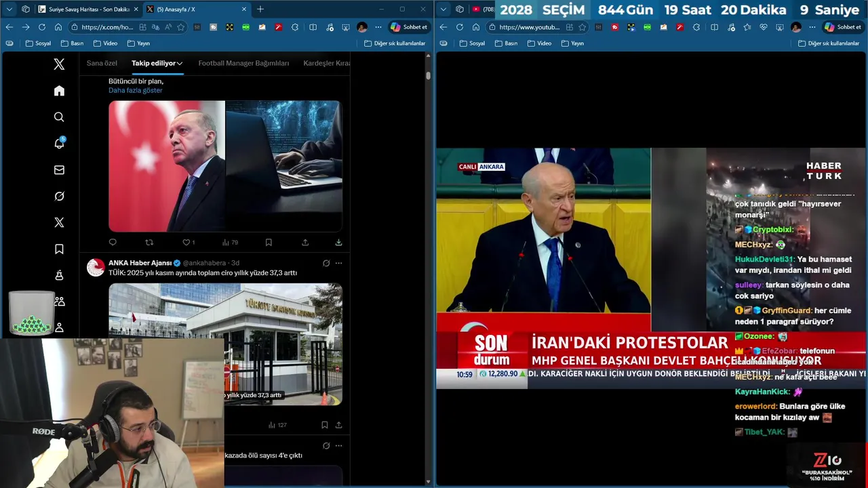
Task: Open Video bookmarks folder in right browser
Action: (539, 43)
